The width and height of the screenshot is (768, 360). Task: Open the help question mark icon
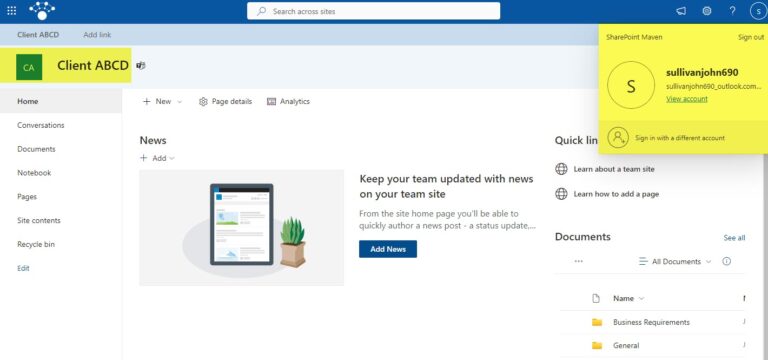coord(732,11)
